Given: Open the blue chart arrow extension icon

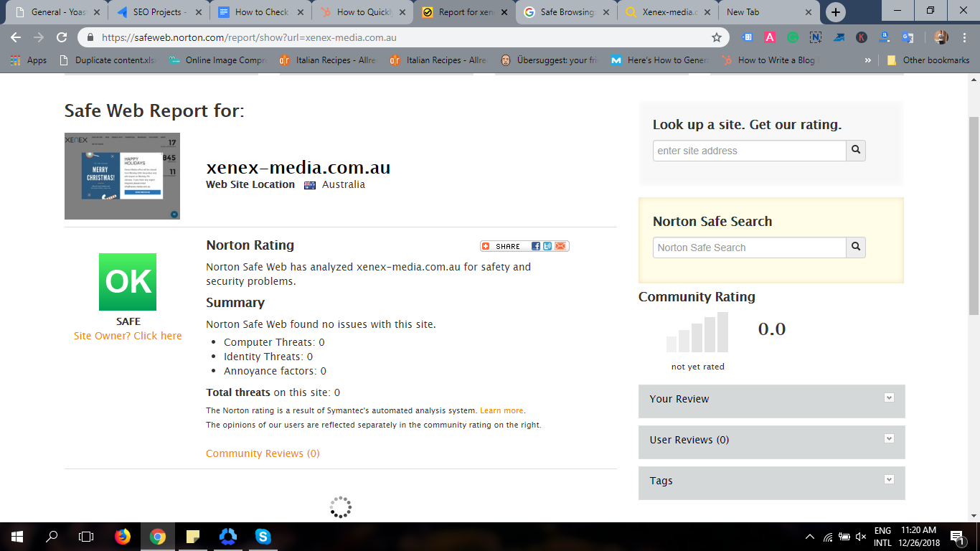Looking at the screenshot, I should tap(839, 37).
